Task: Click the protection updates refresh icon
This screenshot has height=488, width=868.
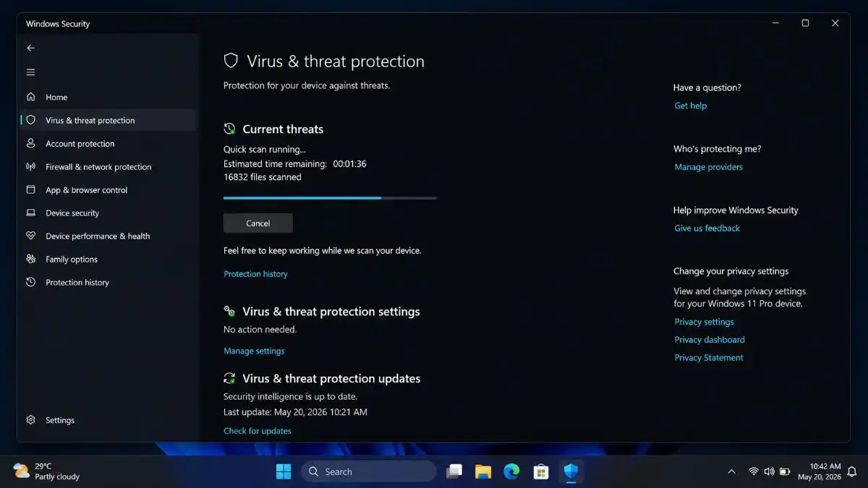Action: [x=229, y=378]
